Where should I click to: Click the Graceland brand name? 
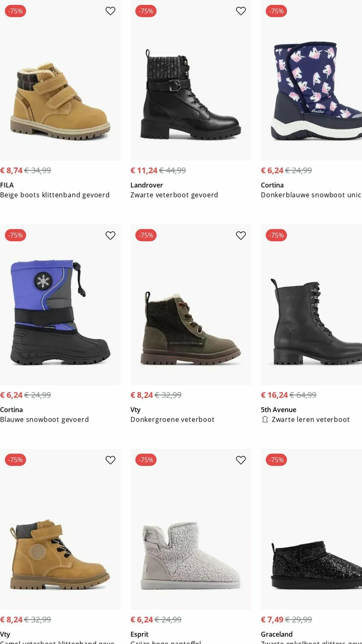pyautogui.click(x=277, y=634)
